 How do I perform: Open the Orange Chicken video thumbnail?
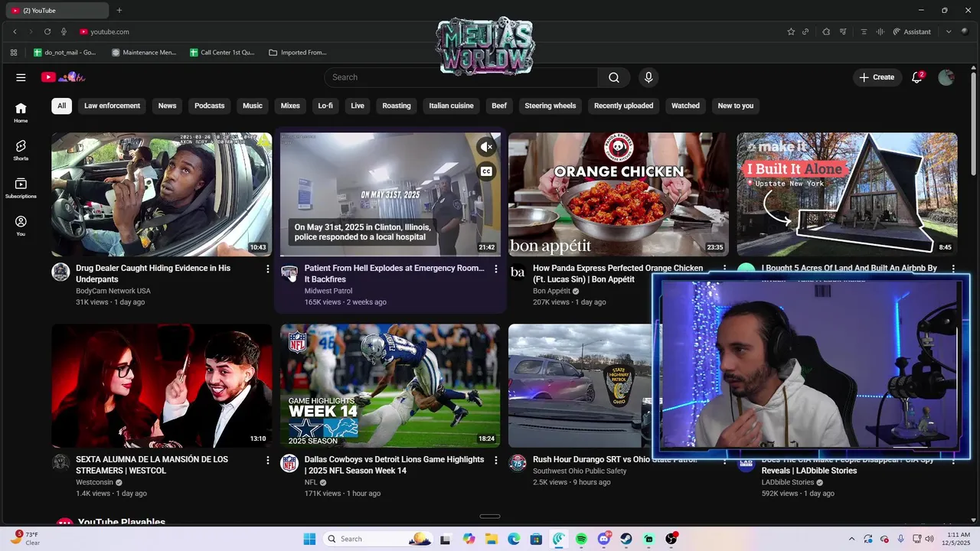click(x=619, y=194)
